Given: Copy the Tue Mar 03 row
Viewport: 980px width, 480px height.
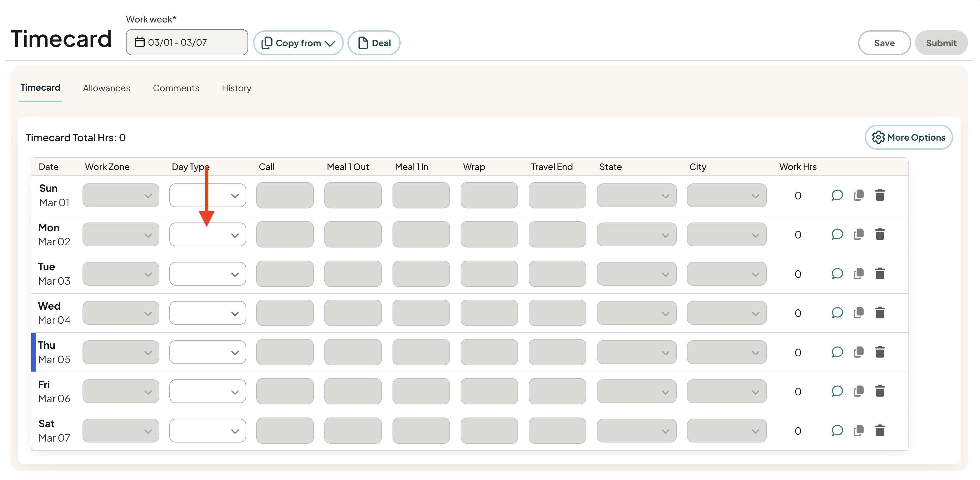Looking at the screenshot, I should pos(859,273).
